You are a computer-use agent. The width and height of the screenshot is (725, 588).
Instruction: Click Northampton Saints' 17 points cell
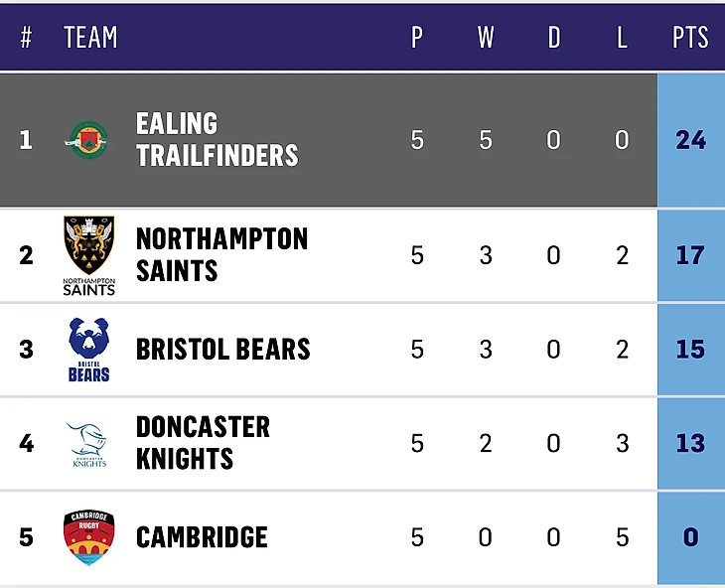(x=690, y=255)
